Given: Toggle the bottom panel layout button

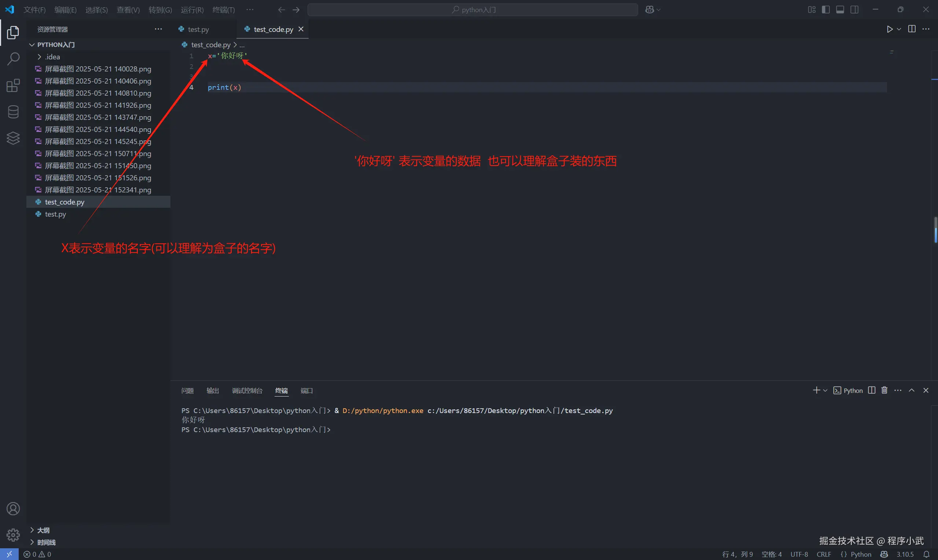Looking at the screenshot, I should click(840, 10).
